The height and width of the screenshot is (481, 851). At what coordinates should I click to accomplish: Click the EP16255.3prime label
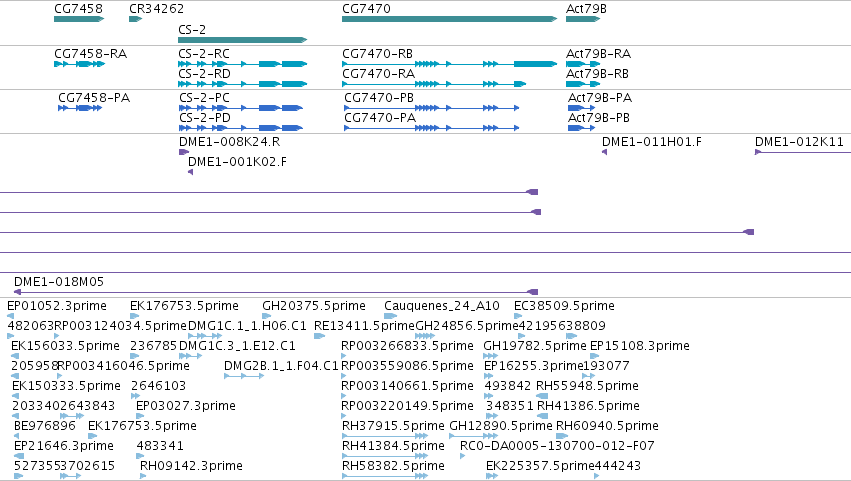[x=534, y=366]
